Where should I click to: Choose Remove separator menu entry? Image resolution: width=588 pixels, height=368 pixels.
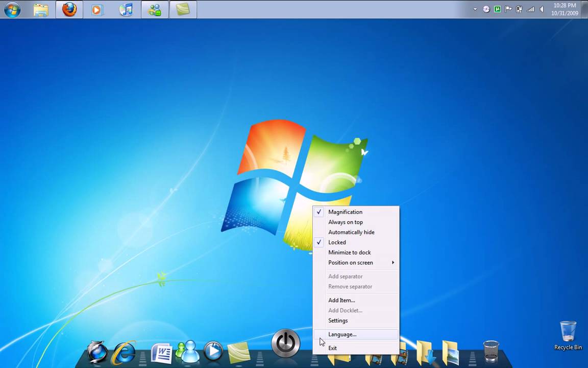coord(356,287)
